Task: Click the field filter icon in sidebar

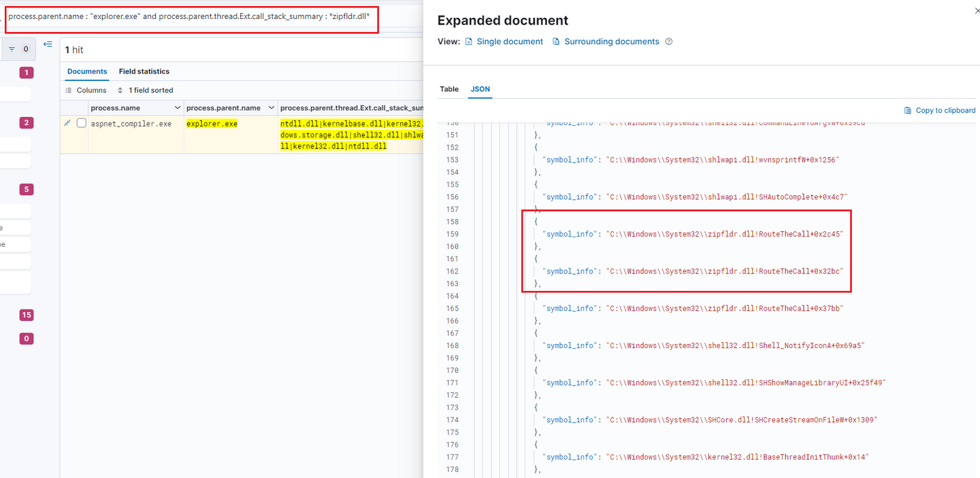Action: click(x=12, y=49)
